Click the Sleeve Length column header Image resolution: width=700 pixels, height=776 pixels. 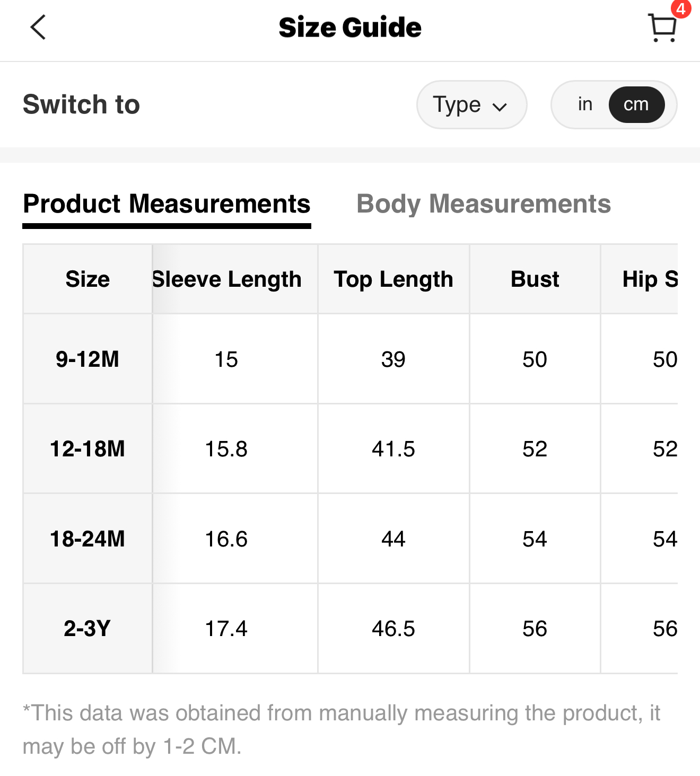tap(227, 279)
